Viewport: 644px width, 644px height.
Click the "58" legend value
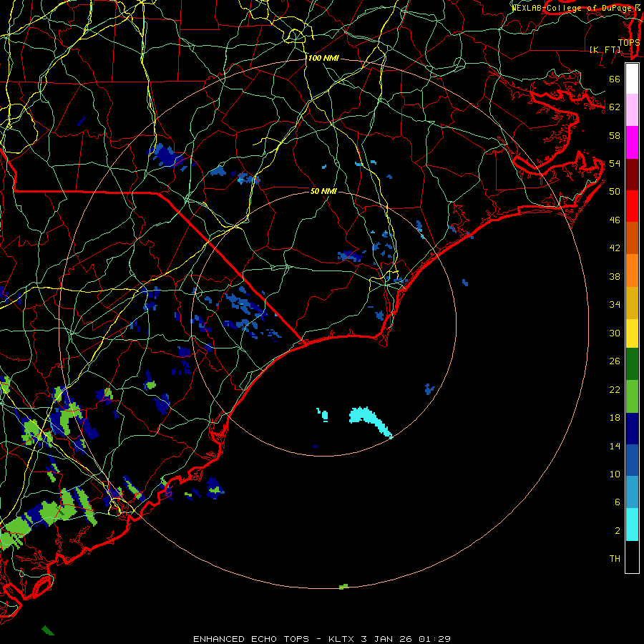coord(615,135)
